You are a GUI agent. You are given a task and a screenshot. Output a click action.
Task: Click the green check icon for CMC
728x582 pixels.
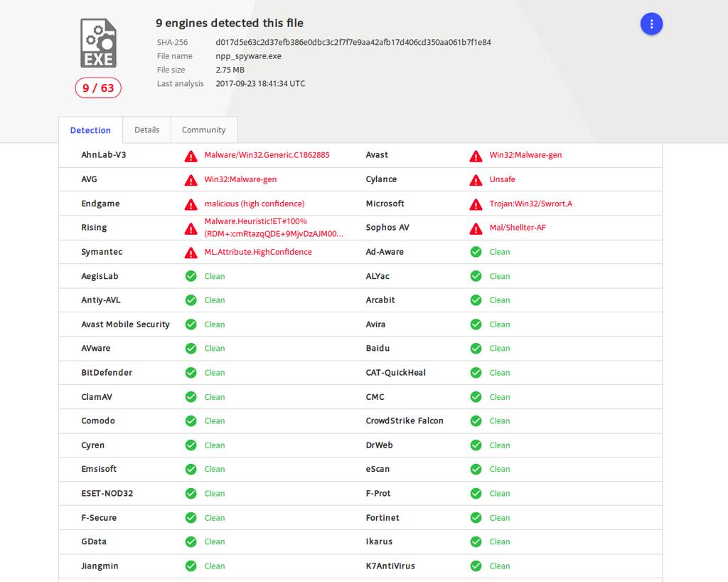pos(476,397)
